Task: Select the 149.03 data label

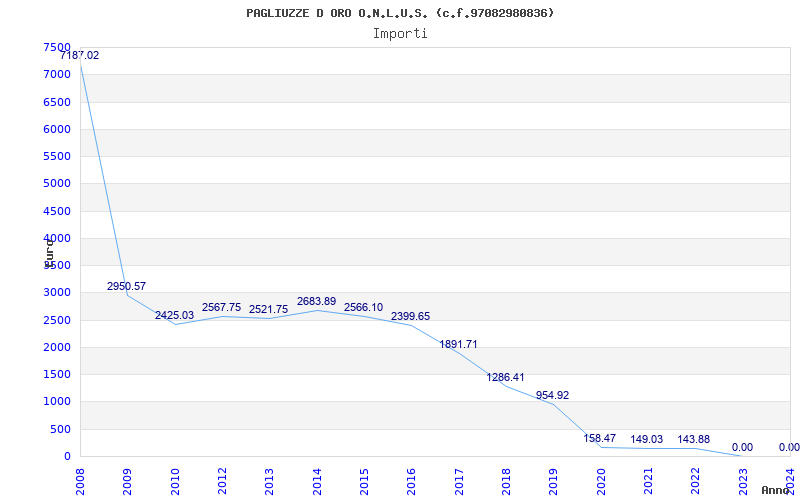Action: click(646, 439)
